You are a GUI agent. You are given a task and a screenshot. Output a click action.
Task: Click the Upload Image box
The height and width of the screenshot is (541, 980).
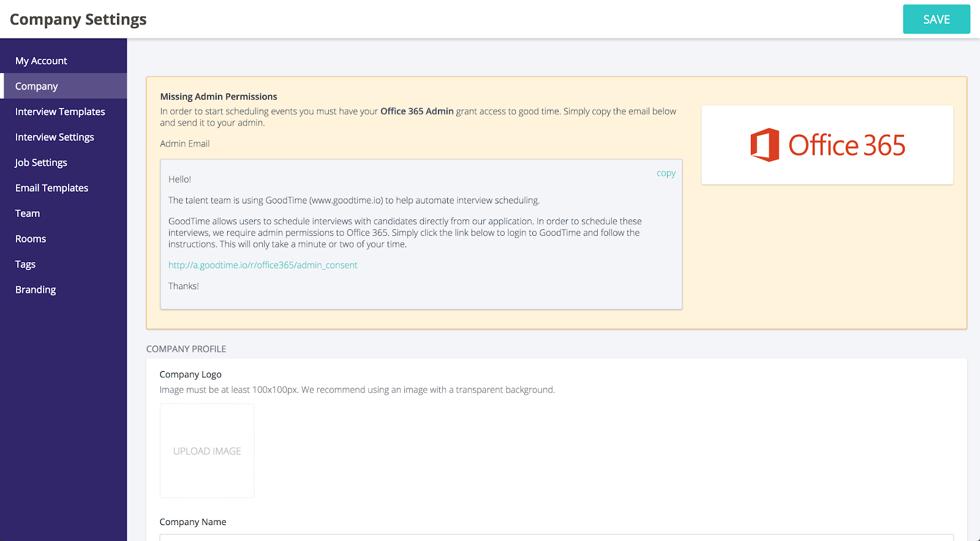point(207,451)
